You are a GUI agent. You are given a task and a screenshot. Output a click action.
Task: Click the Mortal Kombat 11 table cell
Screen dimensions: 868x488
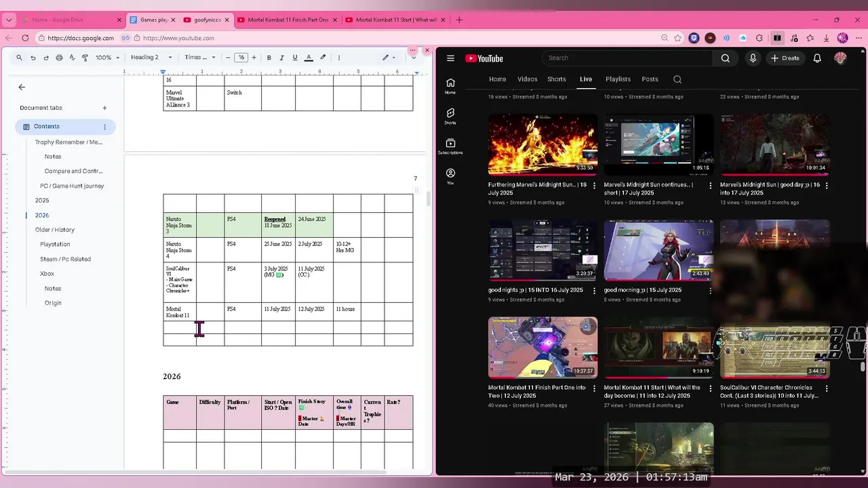(x=180, y=312)
